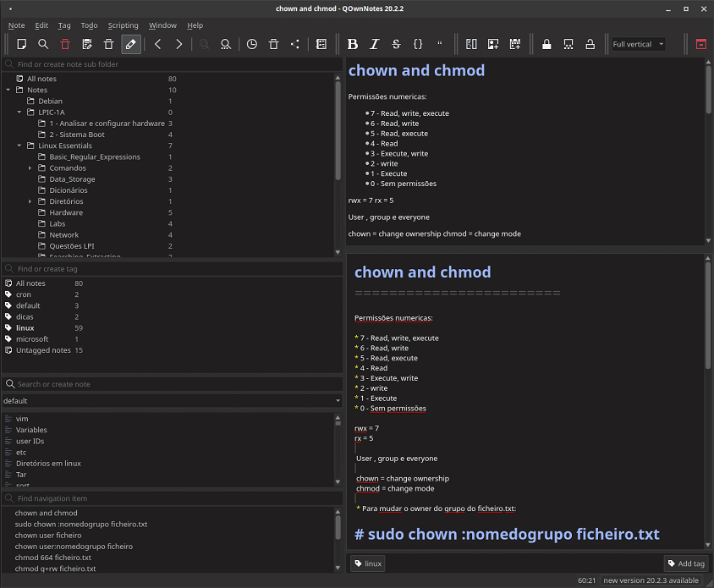Collapse the Linux Essentials folder
Viewport: 714px width, 588px height.
pyautogui.click(x=19, y=146)
